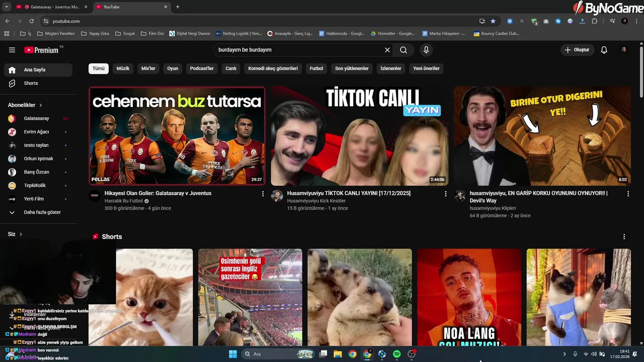Go to Ana Sayfa in the sidebar
The height and width of the screenshot is (362, 644).
[x=38, y=70]
